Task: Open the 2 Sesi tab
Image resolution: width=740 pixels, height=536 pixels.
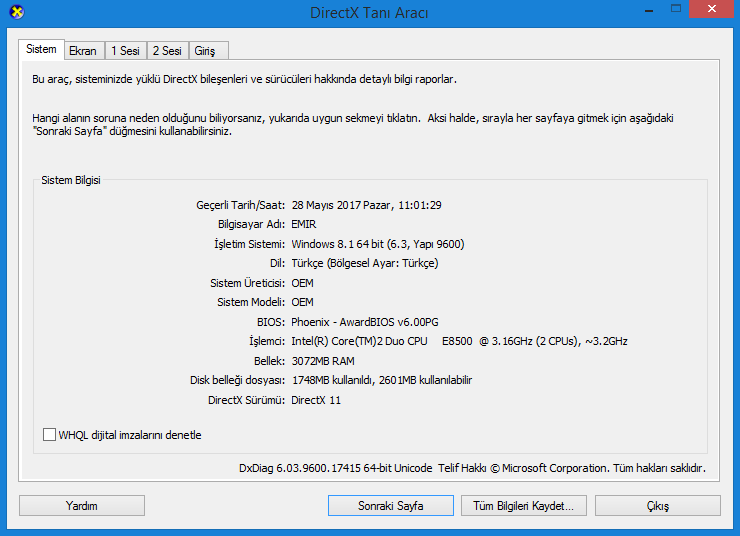Action: pos(167,50)
